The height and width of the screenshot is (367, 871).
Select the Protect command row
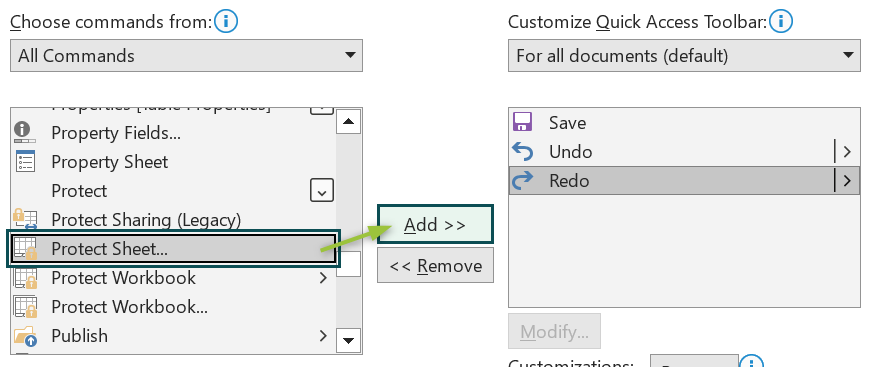tap(173, 190)
